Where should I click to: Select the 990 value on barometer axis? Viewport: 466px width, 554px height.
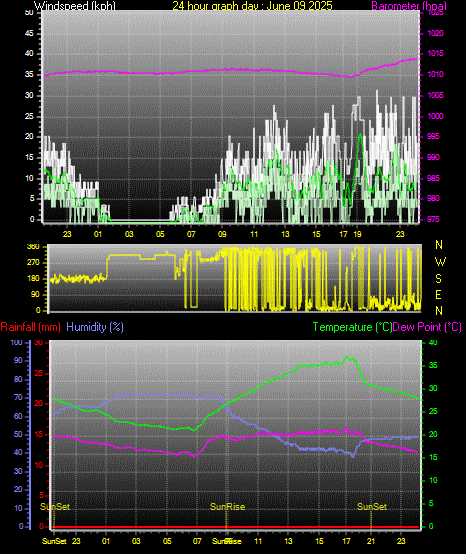433,157
